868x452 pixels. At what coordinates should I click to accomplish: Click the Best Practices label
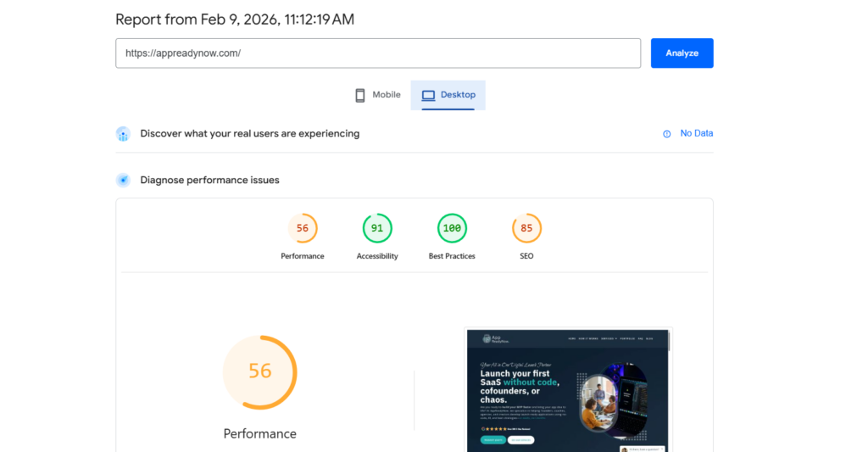pyautogui.click(x=452, y=256)
